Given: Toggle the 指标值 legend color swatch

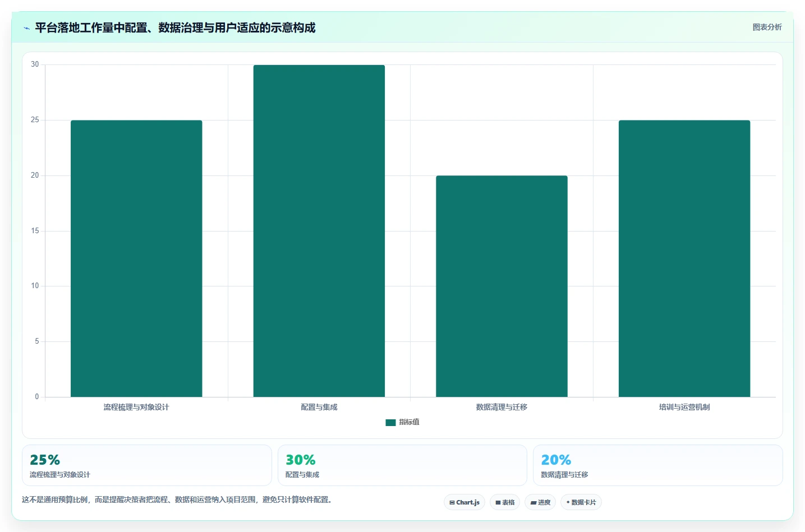Looking at the screenshot, I should (x=390, y=422).
